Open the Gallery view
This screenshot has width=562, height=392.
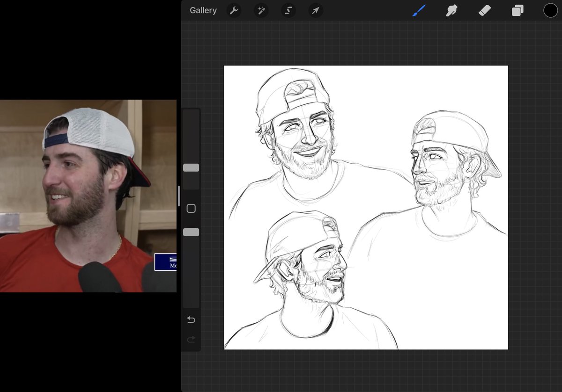[203, 10]
